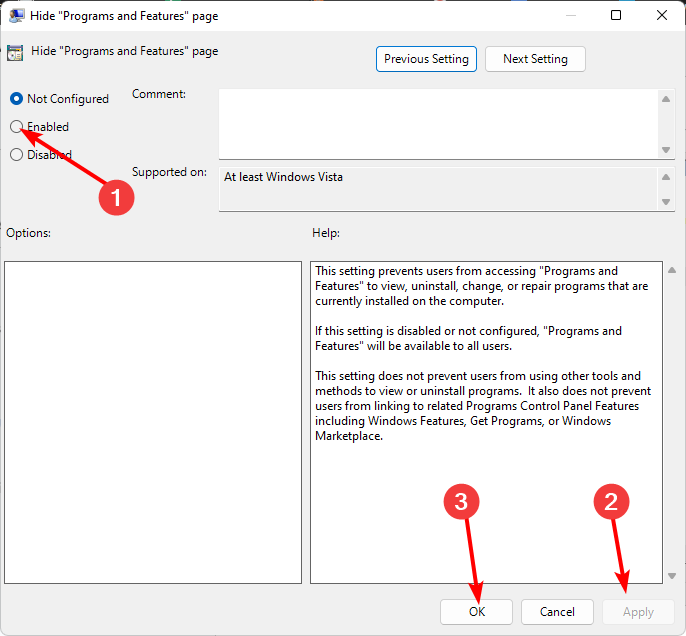Click the Comment box scroll down arrow
686x636 pixels.
(x=666, y=150)
